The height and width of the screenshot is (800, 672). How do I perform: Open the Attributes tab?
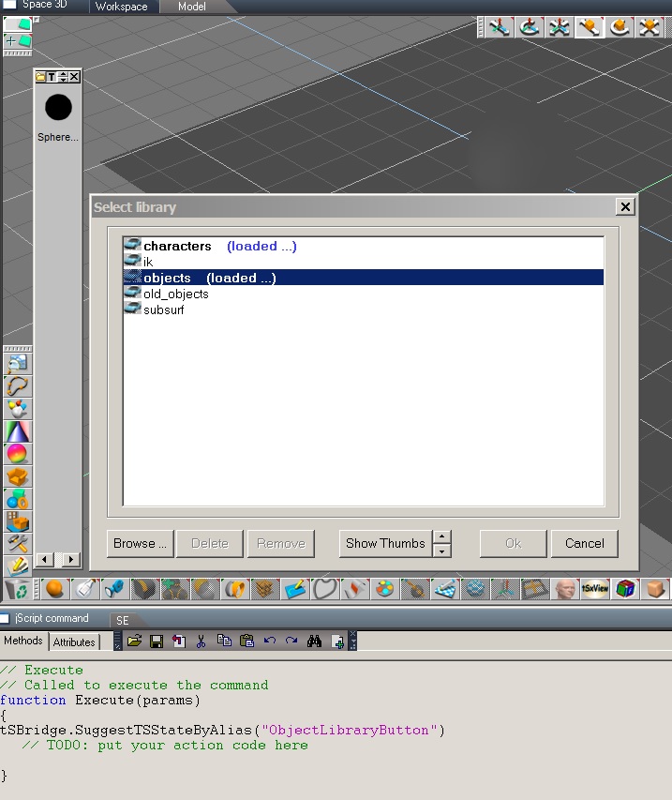click(74, 642)
